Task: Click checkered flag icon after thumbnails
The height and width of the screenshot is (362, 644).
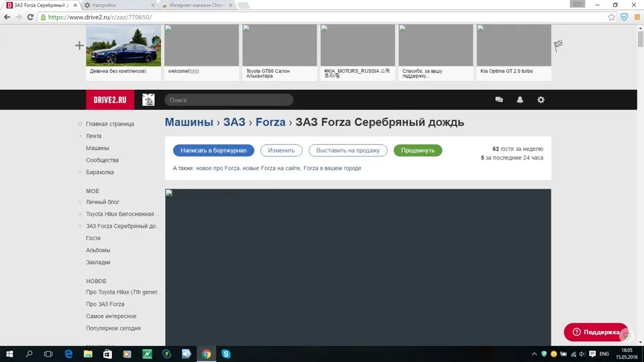Action: [x=558, y=45]
